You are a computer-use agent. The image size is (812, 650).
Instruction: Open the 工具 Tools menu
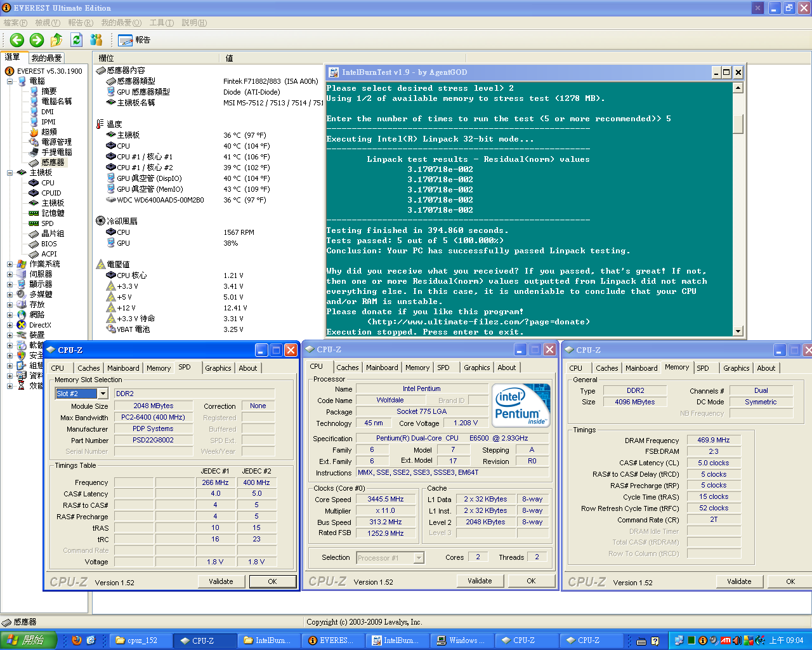161,23
